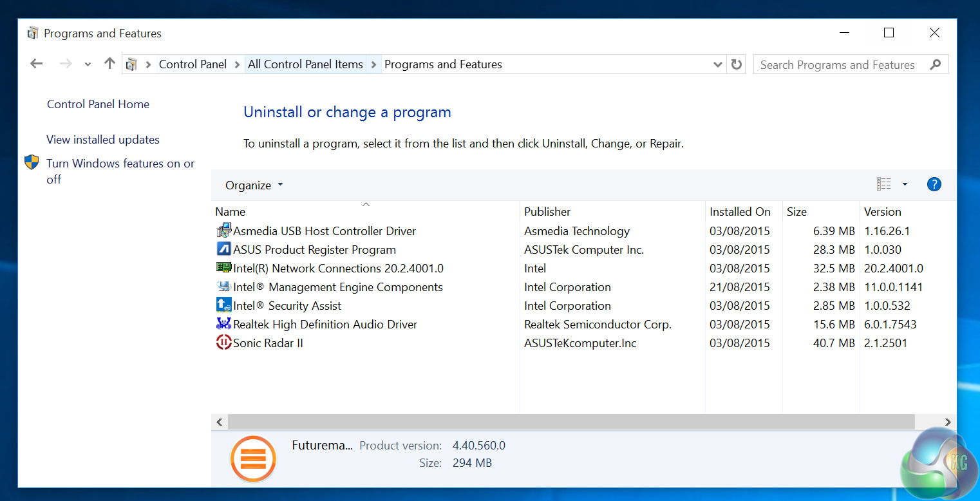Click the Back navigation arrow
The width and height of the screenshot is (980, 501).
[x=37, y=64]
